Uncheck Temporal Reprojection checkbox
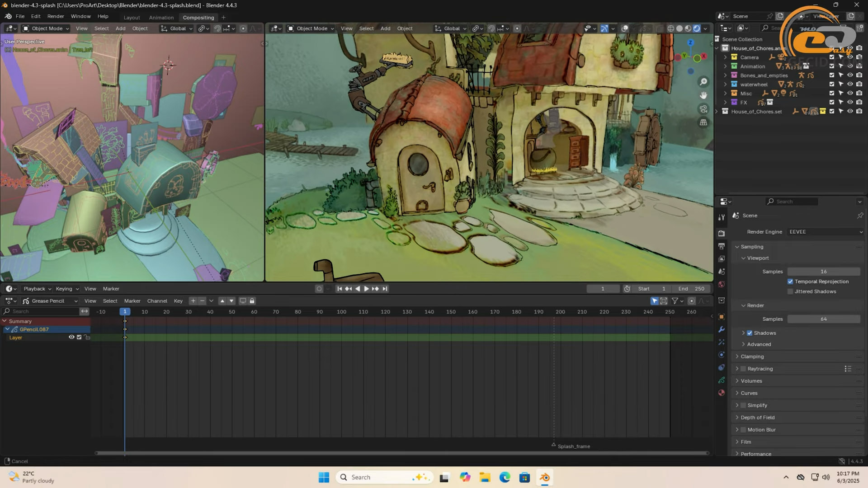The image size is (868, 488). coord(790,282)
